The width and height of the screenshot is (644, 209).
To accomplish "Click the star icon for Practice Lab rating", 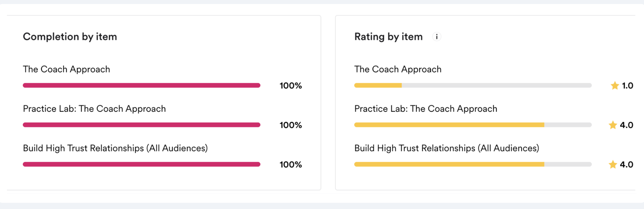I will pos(613,125).
